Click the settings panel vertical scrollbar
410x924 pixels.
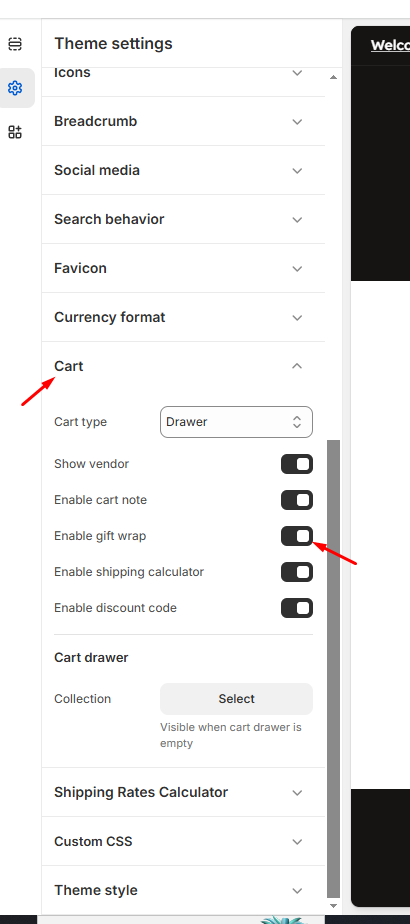pyautogui.click(x=333, y=668)
